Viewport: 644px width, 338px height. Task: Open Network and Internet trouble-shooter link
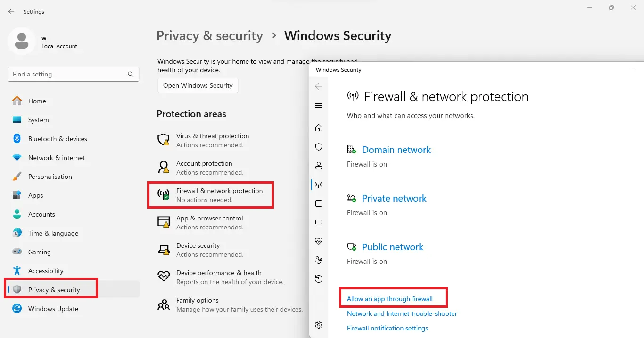(x=402, y=313)
